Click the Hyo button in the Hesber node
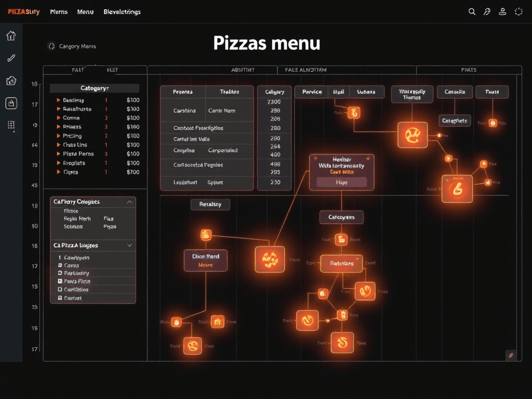Screen dimensions: 532x399 tap(341, 182)
